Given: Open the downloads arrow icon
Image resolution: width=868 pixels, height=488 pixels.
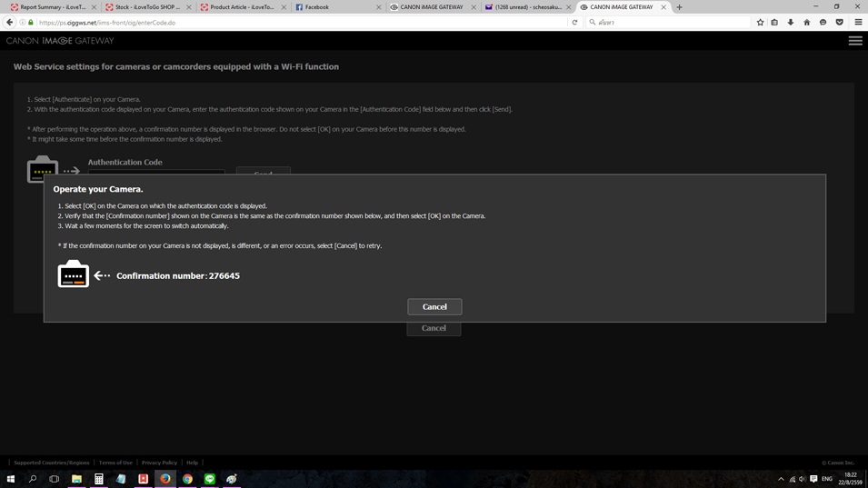Looking at the screenshot, I should [x=791, y=22].
